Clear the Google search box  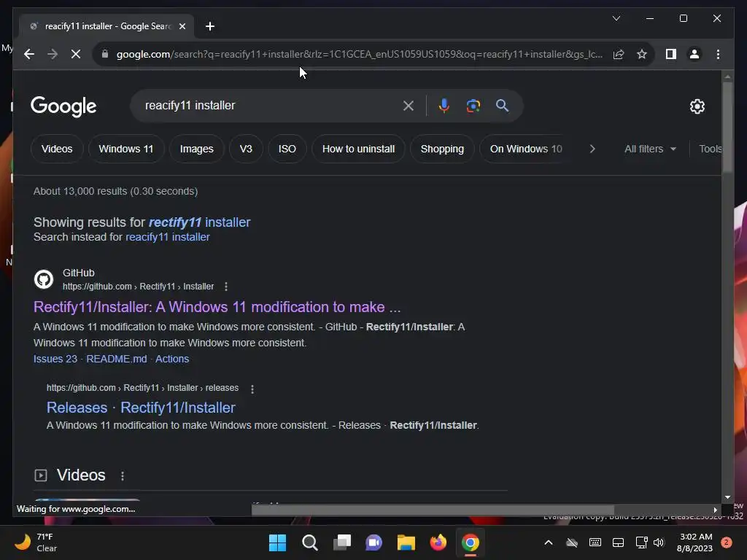pos(409,106)
